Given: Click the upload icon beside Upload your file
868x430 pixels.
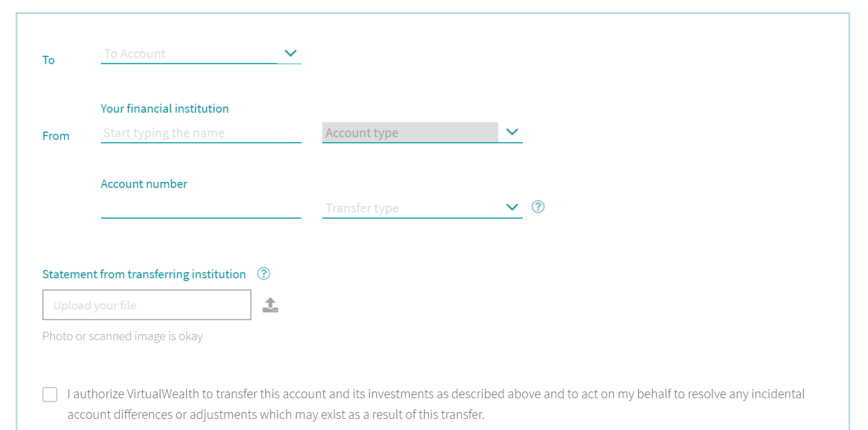Looking at the screenshot, I should (270, 305).
